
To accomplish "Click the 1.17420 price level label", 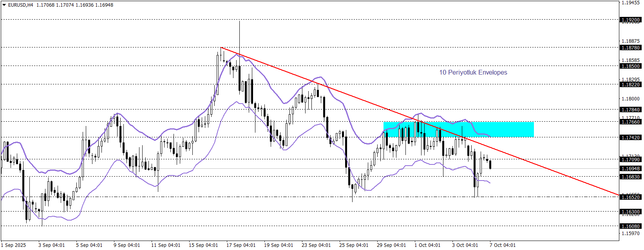I will pyautogui.click(x=631, y=137).
